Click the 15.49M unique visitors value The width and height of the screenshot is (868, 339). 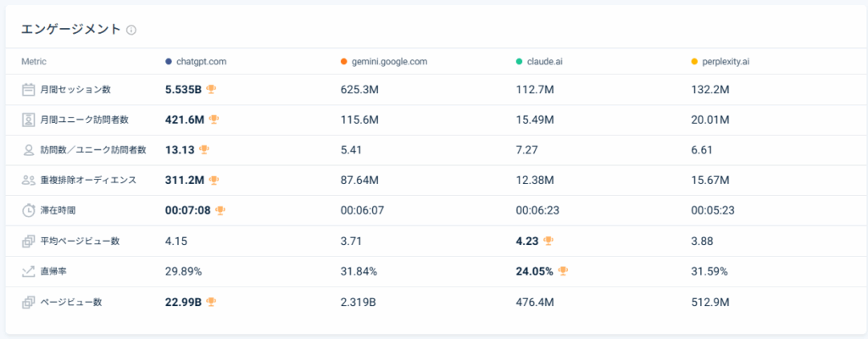tap(535, 119)
